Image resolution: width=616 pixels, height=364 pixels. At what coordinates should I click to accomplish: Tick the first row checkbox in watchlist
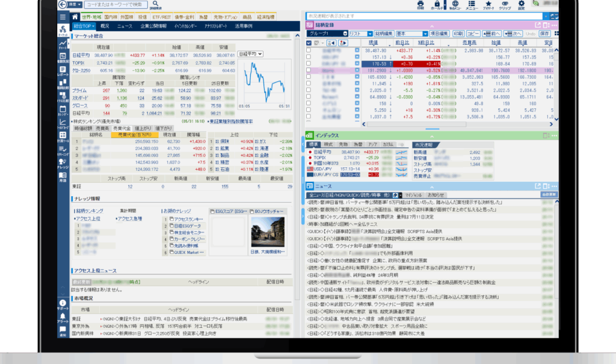[309, 51]
